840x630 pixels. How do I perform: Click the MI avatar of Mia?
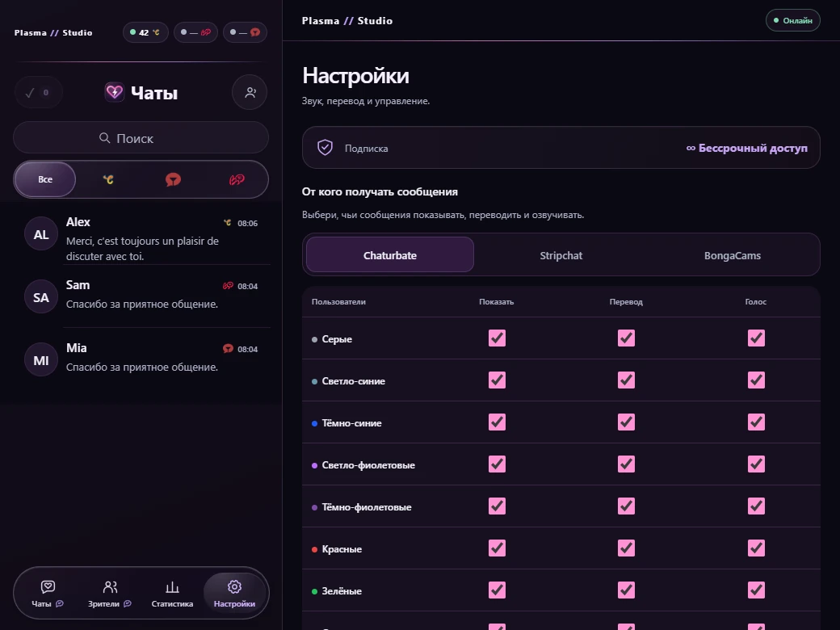click(x=41, y=360)
